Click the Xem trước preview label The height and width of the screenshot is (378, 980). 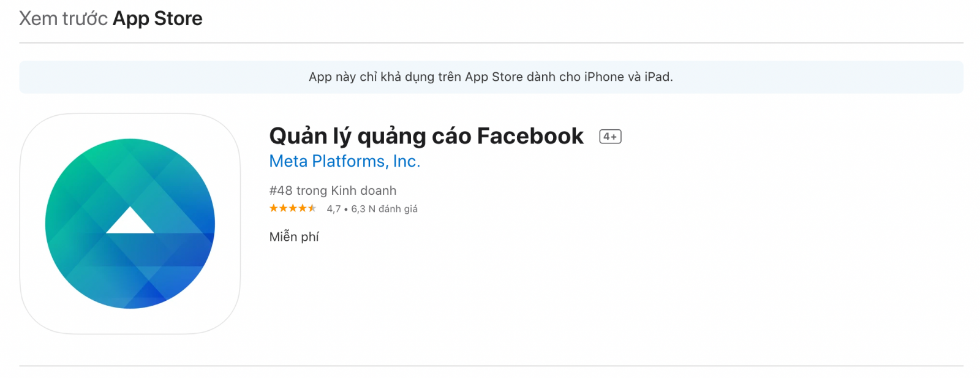point(63,18)
